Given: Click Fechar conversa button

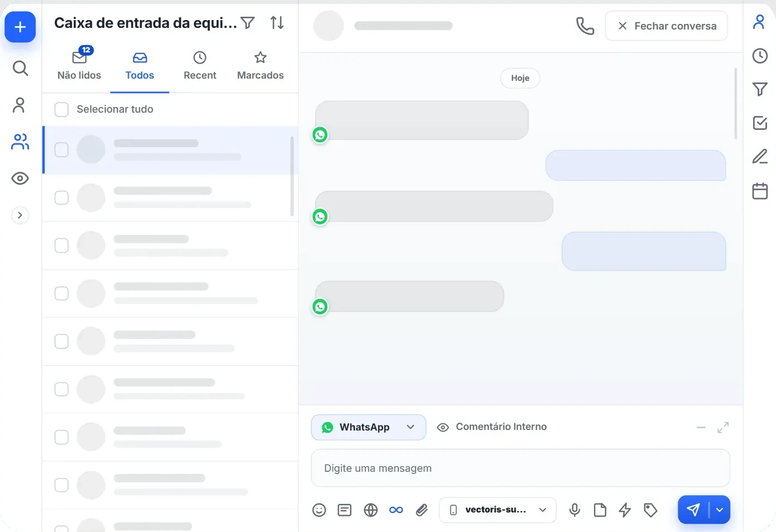Looking at the screenshot, I should click(666, 26).
